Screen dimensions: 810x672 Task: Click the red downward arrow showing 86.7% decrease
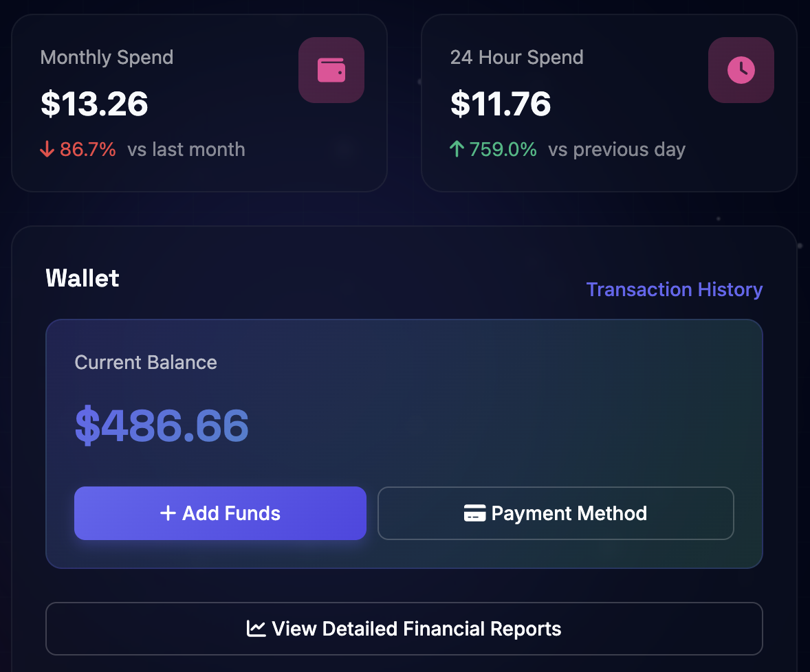(47, 148)
